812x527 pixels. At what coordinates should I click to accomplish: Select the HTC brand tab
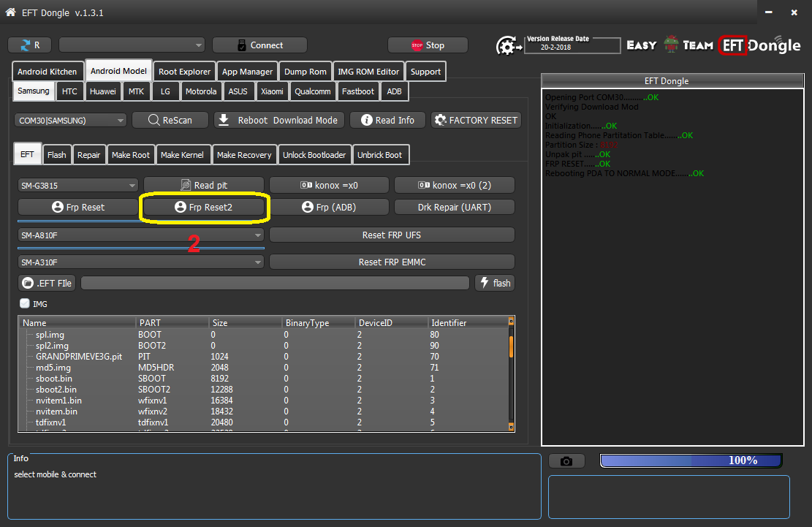(x=69, y=91)
